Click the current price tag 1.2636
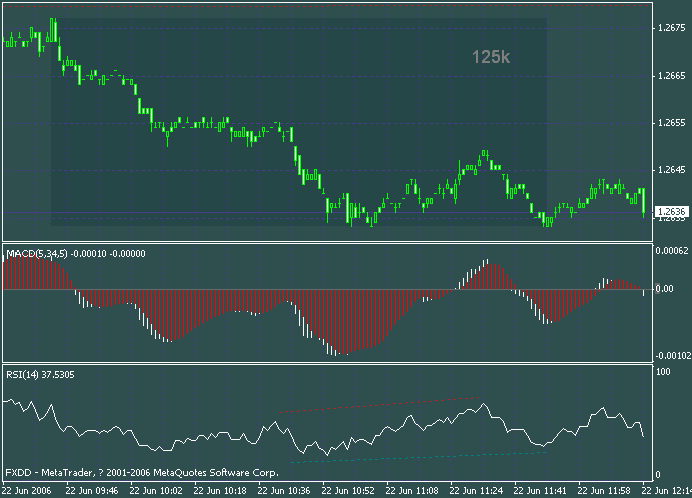 672,211
